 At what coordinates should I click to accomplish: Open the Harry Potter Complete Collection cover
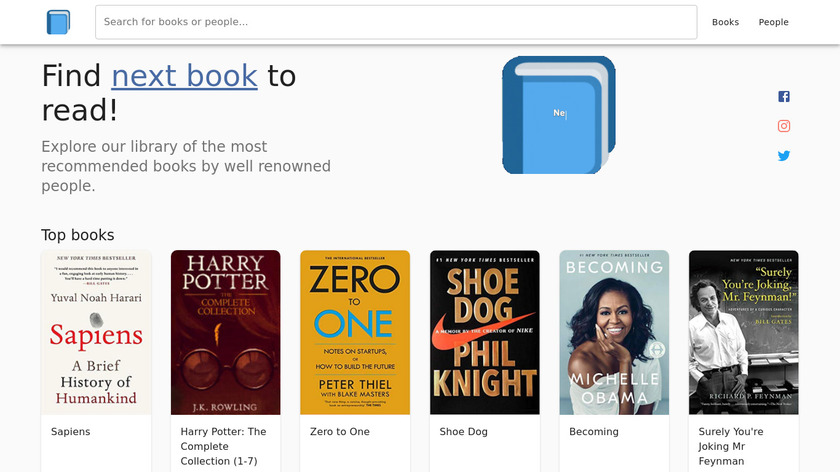225,332
